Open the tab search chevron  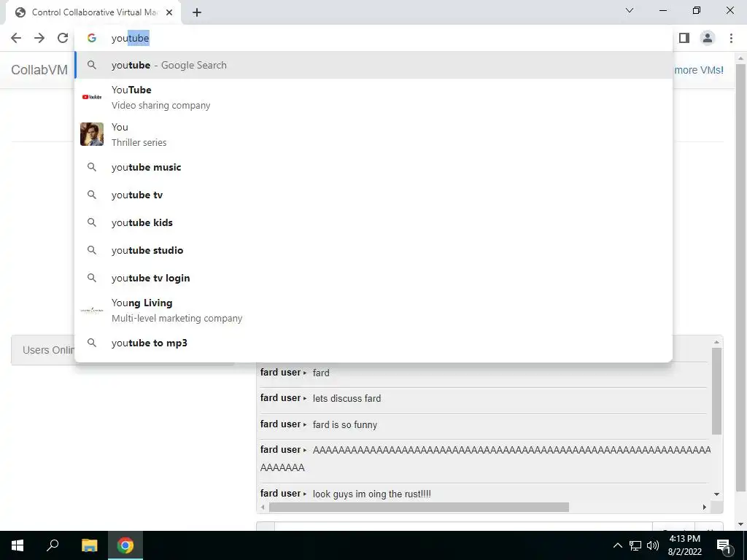click(x=630, y=10)
